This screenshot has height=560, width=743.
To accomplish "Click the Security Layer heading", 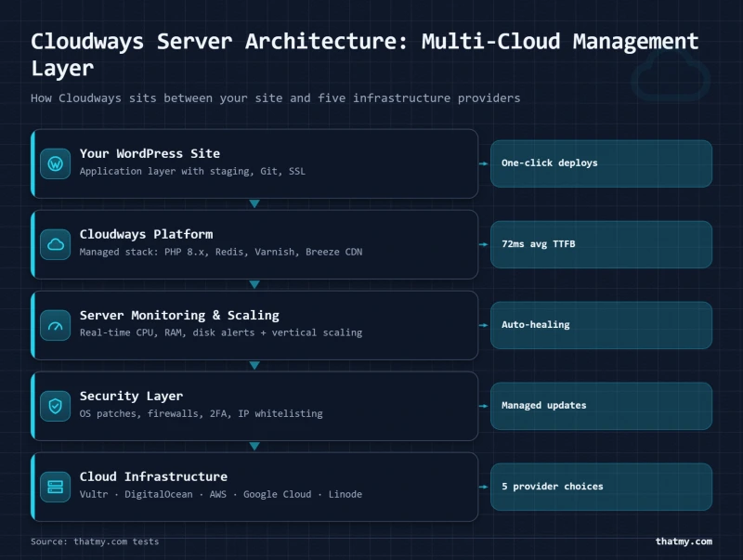I will (x=131, y=396).
